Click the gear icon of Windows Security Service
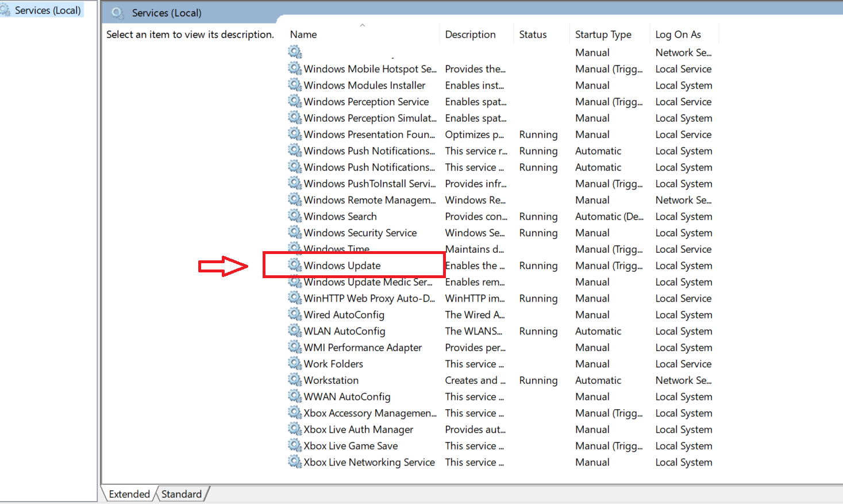The height and width of the screenshot is (504, 843). click(295, 232)
